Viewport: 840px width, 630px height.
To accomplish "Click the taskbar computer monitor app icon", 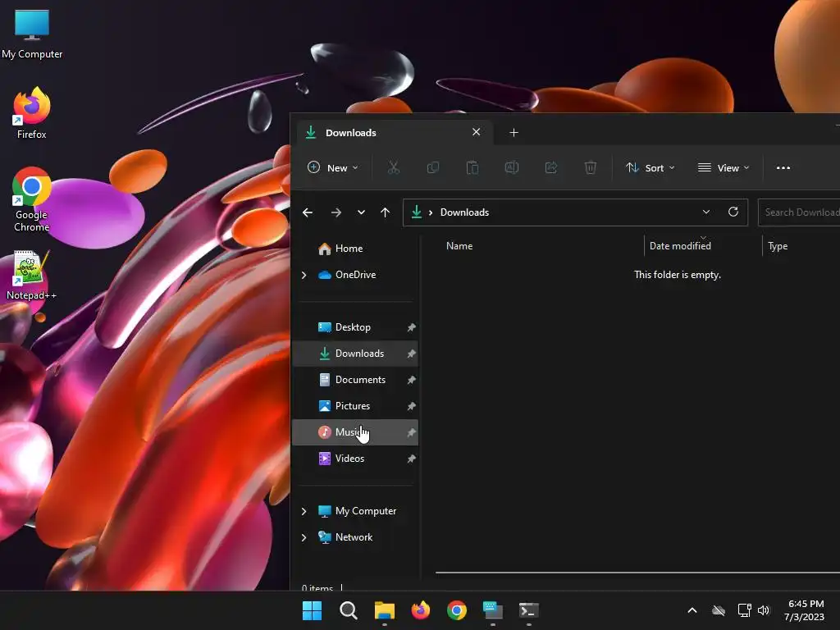I will pos(493,610).
